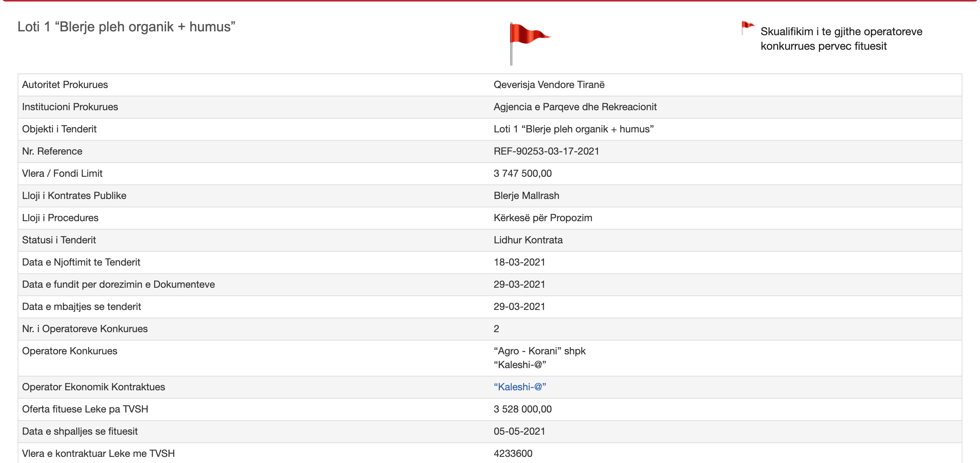
Task: Click Nr. i Operatoreve Konkurues row label
Action: [85, 329]
